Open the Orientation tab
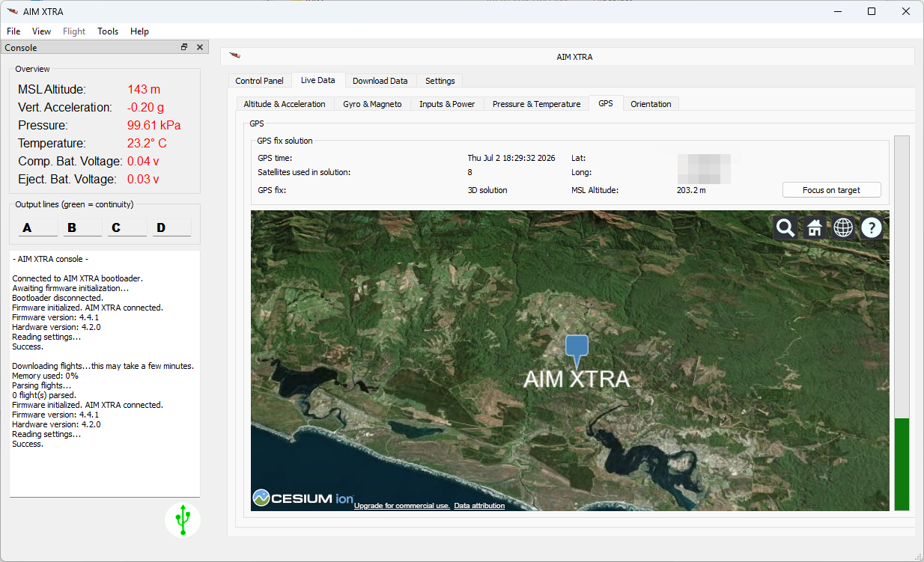 click(x=651, y=104)
